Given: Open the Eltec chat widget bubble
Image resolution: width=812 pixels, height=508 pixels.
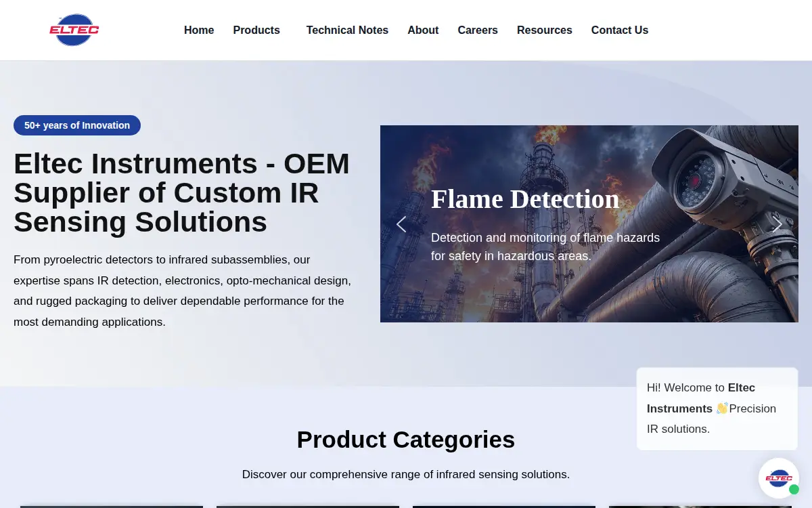Looking at the screenshot, I should pos(779,478).
